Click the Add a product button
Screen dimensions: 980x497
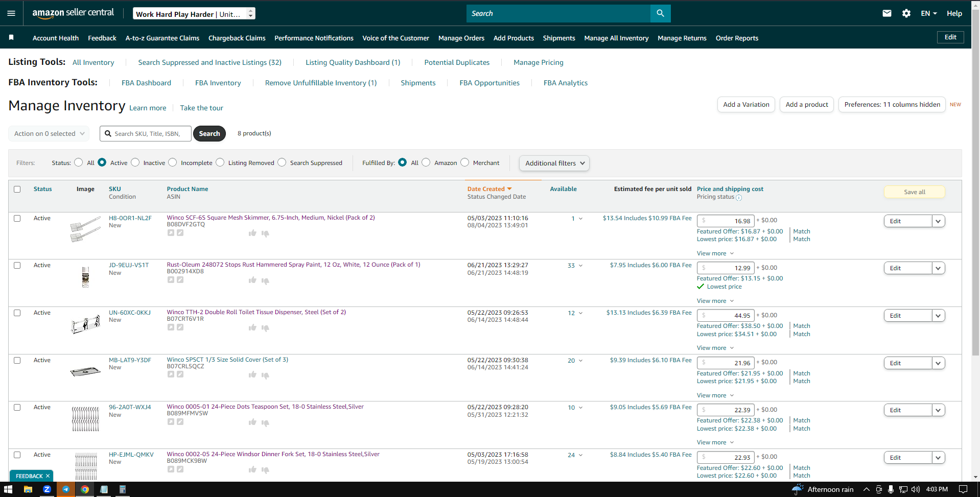click(807, 105)
